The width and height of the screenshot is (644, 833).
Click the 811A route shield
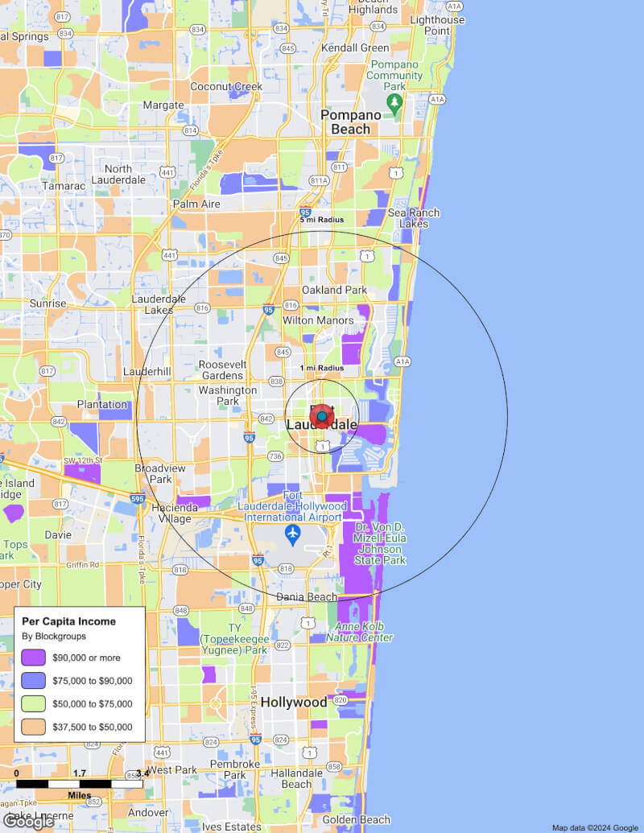(319, 180)
